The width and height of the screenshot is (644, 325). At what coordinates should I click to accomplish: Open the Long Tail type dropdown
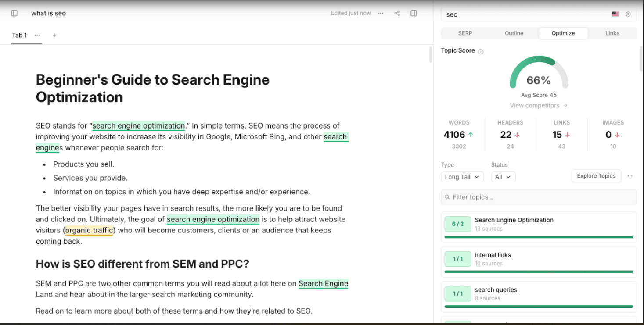[x=462, y=177]
